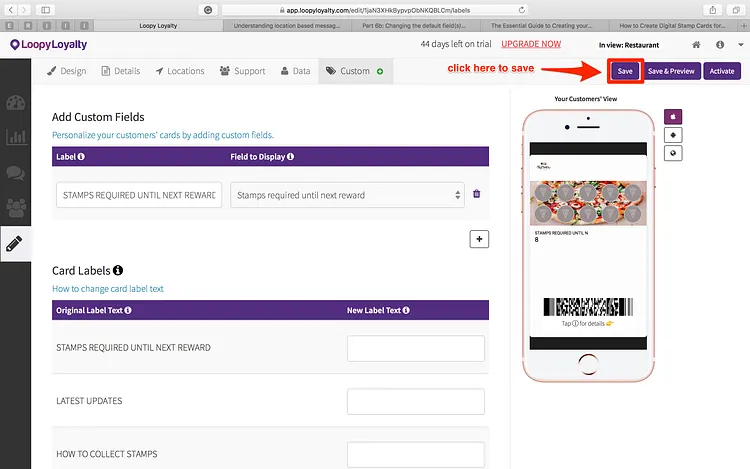
Task: Delete custom field with trash icon
Action: (x=476, y=194)
